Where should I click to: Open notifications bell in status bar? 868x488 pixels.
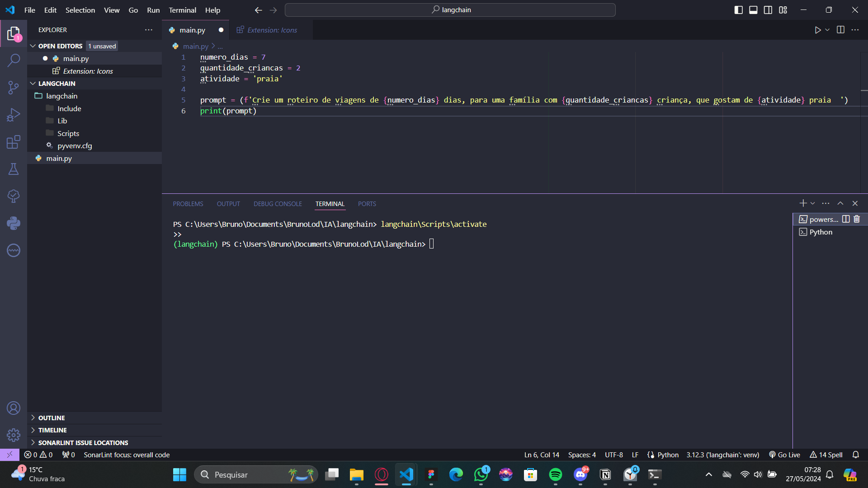point(856,455)
